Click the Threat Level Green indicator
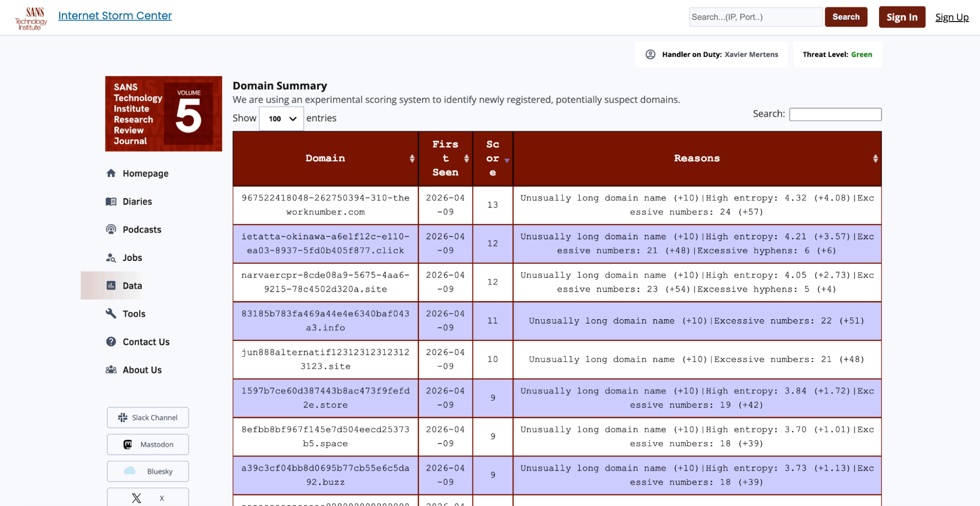This screenshot has width=980, height=506. (837, 54)
